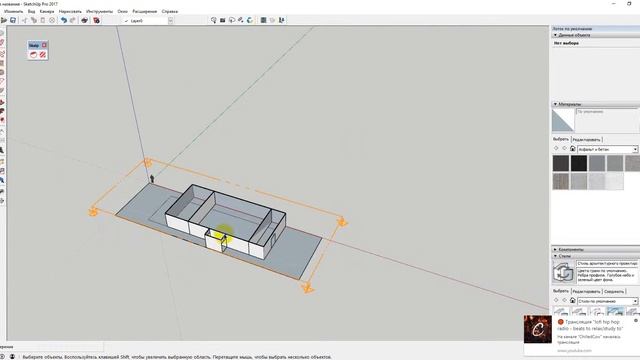Image resolution: width=640 pixels, height=360 pixels.
Task: Click the Redo arrow icon
Action: pyautogui.click(x=73, y=20)
